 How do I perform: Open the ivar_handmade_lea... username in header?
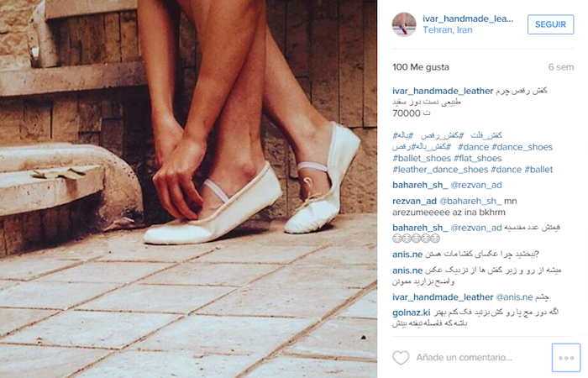[468, 18]
